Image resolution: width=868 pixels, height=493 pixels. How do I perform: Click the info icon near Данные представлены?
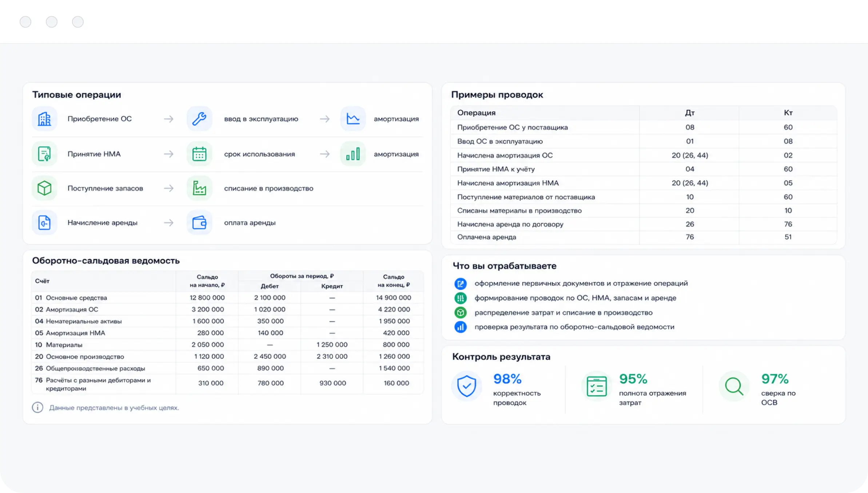point(37,407)
